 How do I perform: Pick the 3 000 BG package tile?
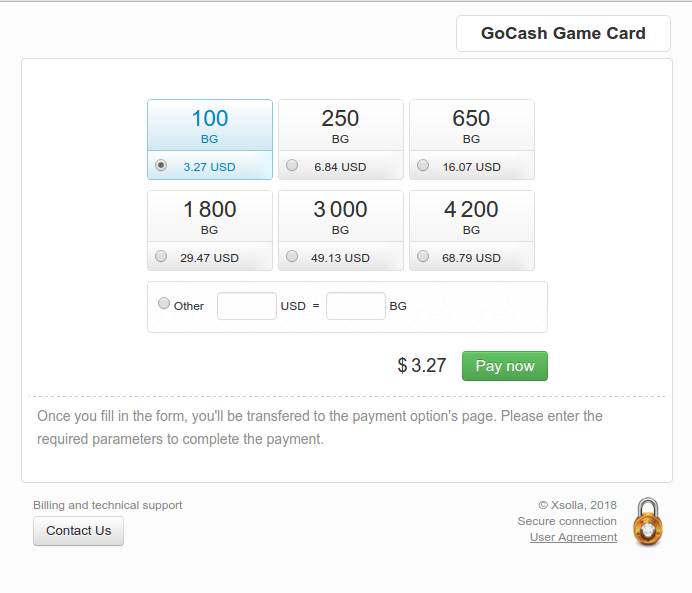tap(341, 230)
